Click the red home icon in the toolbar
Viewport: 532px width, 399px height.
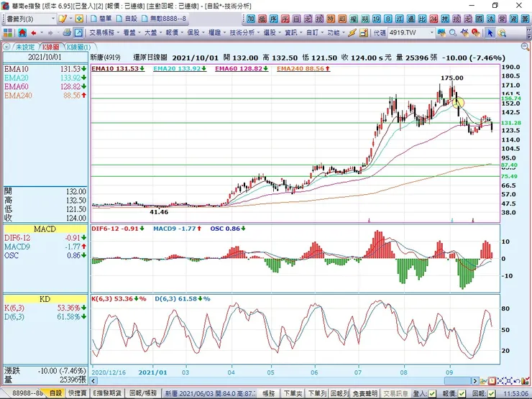pos(22,33)
